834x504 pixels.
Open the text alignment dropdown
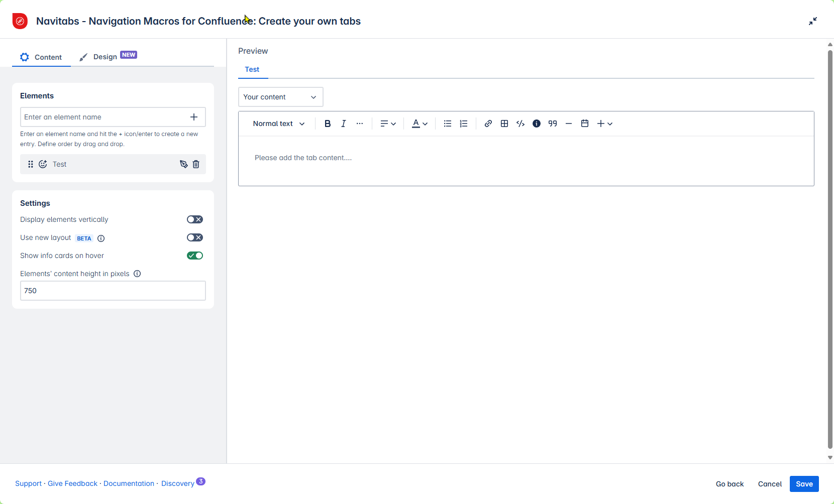388,124
